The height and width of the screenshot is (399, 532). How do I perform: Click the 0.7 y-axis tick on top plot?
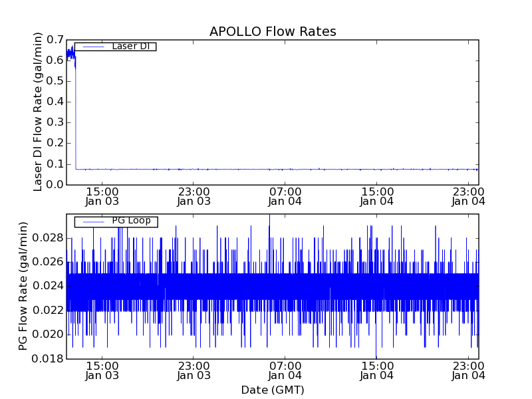click(55, 39)
